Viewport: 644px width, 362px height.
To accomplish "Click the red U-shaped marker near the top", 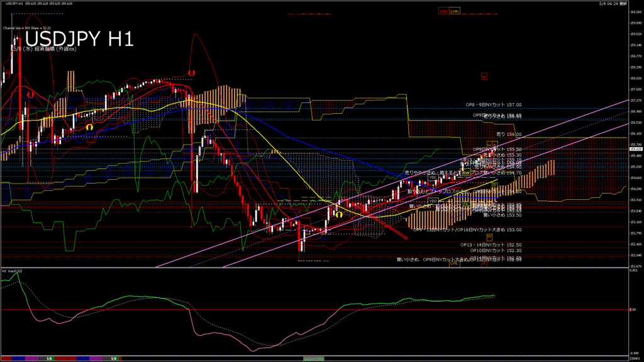I will 191,73.
